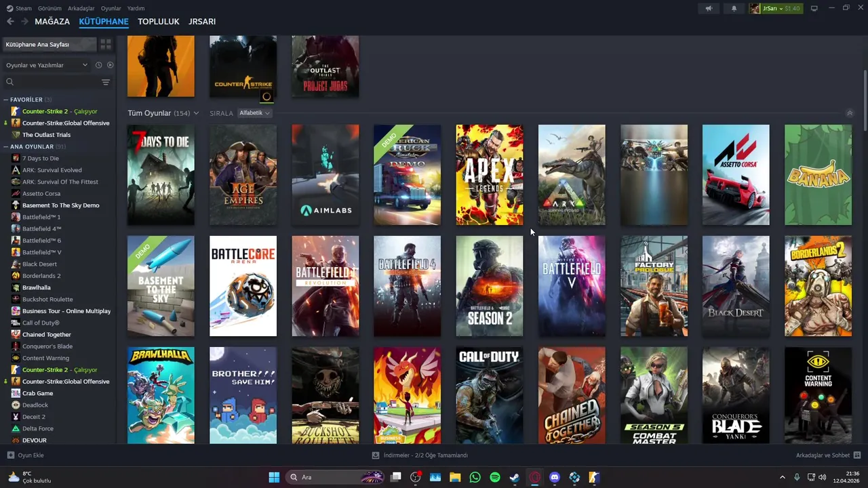Go to the MAĞAZA tab
868x488 pixels.
(52, 22)
